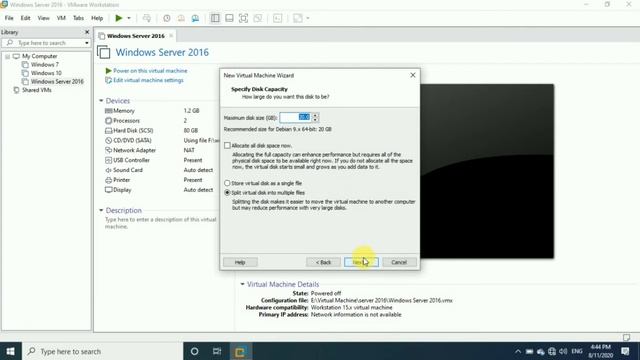This screenshot has height=360, width=640.
Task: Open the Edit menu
Action: tap(25, 18)
